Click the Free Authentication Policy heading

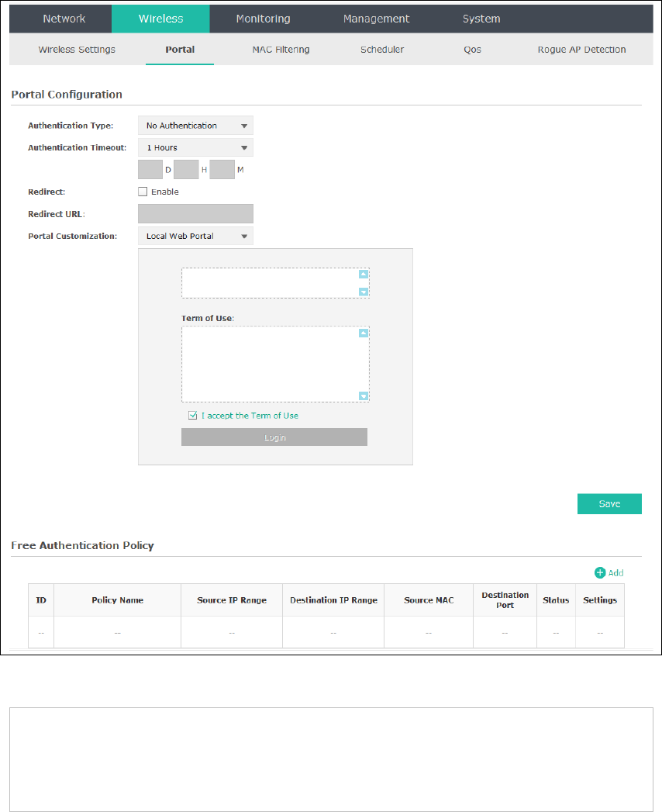82,546
